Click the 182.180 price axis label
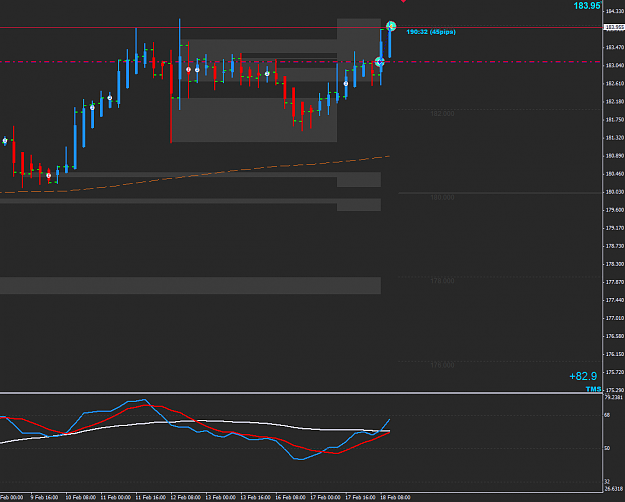Image resolution: width=625 pixels, height=502 pixels. tap(615, 102)
